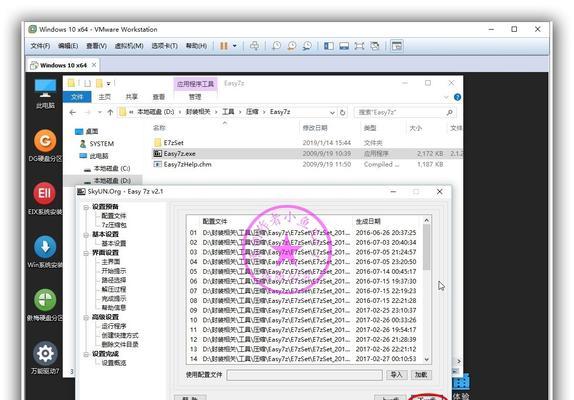Click the 加载 button
574x400 pixels.
(x=421, y=375)
